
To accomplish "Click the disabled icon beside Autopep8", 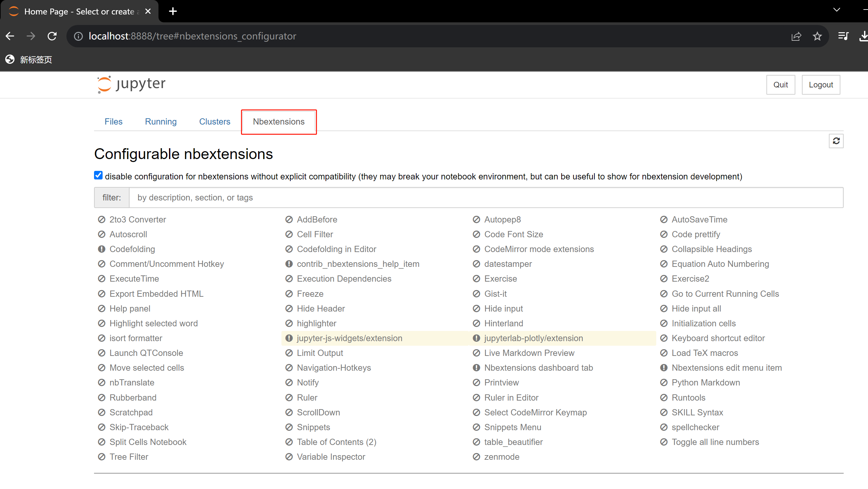I will (x=476, y=220).
